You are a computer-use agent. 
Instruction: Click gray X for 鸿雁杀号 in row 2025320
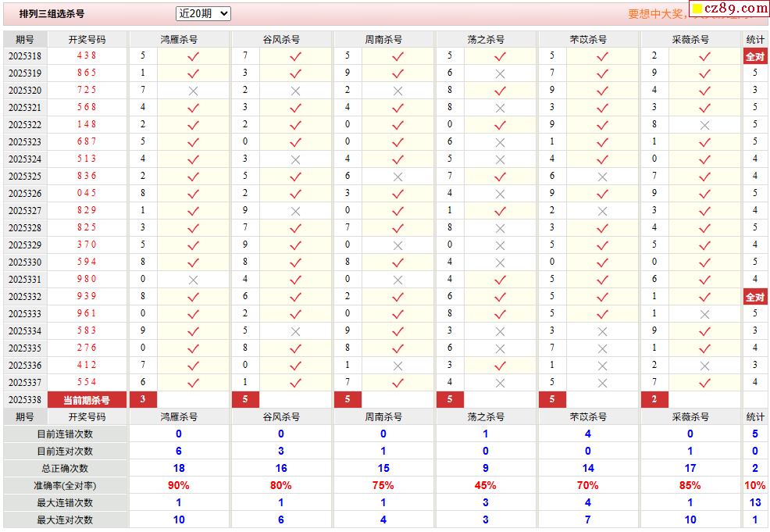pyautogui.click(x=193, y=91)
